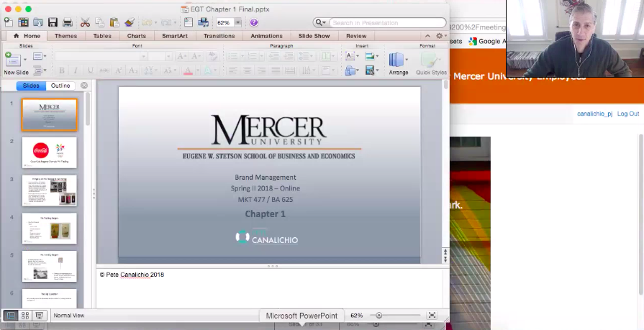
Task: Switch slide panel to Outline tab
Action: [x=60, y=86]
